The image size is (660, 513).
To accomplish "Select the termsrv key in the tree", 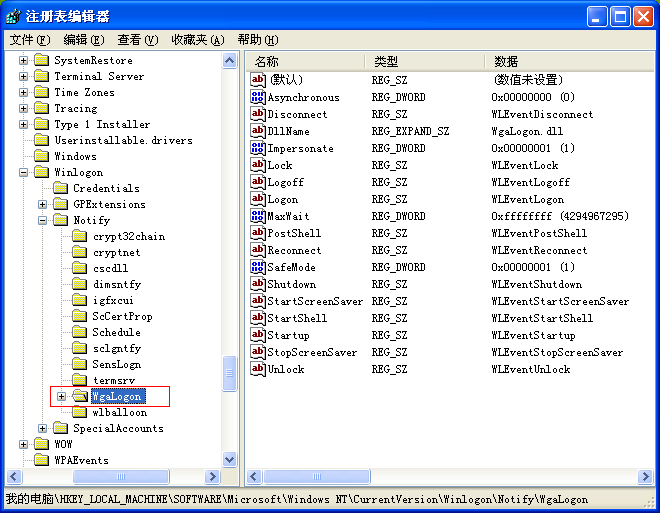I will coord(114,380).
